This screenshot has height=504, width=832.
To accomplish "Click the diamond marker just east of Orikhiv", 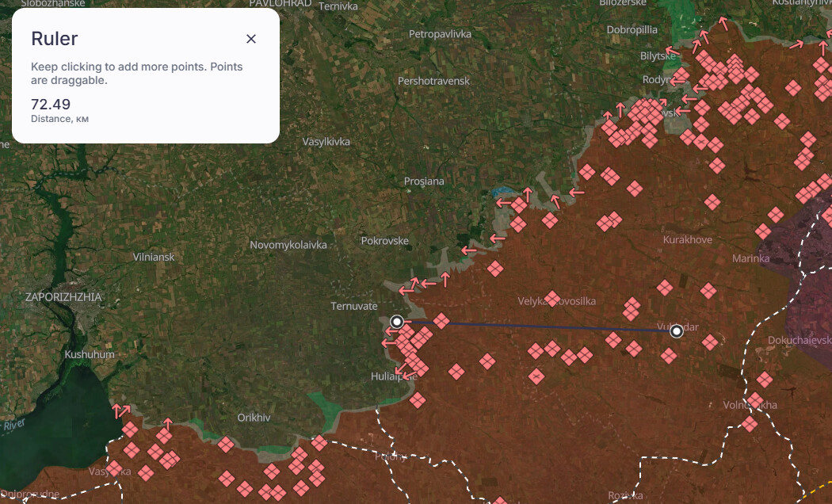I will (x=319, y=443).
